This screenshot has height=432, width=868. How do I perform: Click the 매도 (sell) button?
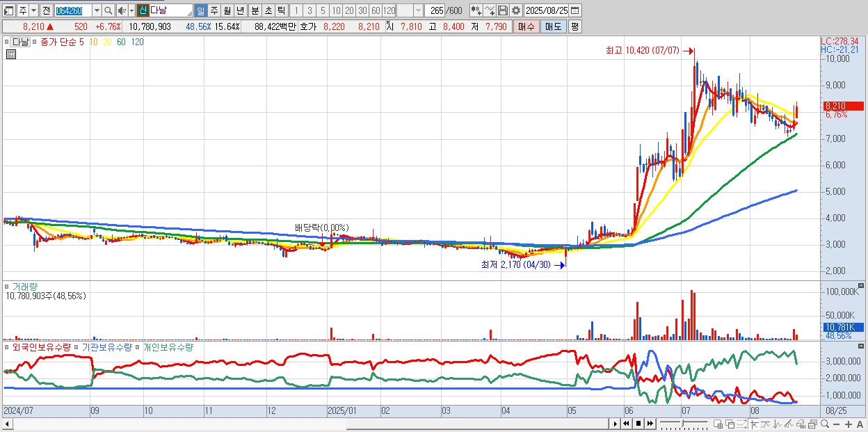click(x=553, y=26)
